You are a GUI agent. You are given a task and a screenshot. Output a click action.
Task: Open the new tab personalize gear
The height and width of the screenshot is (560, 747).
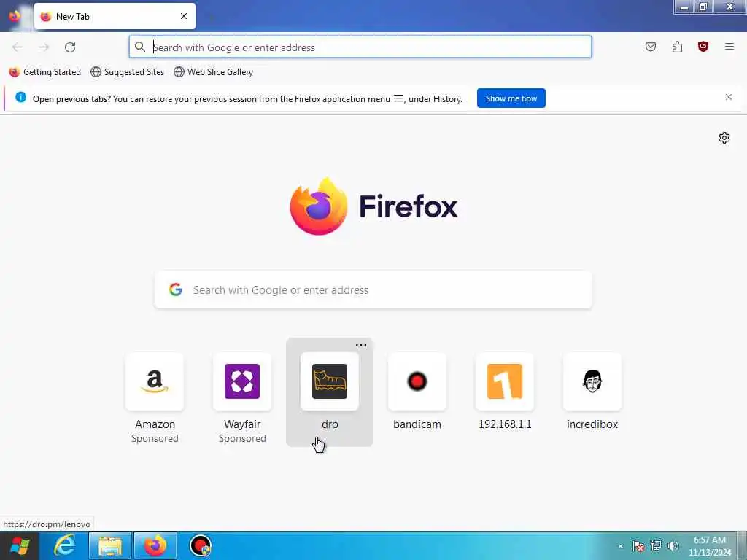click(x=724, y=138)
